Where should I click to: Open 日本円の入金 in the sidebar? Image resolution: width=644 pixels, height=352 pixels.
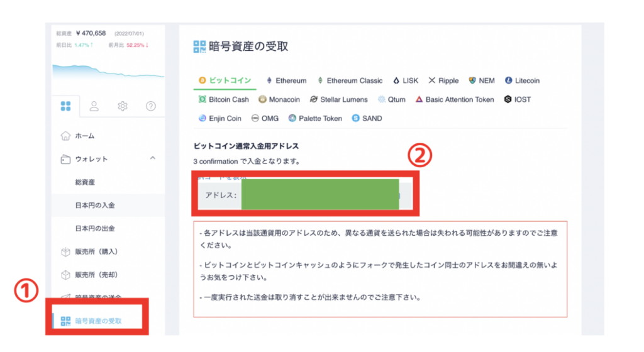pyautogui.click(x=94, y=206)
